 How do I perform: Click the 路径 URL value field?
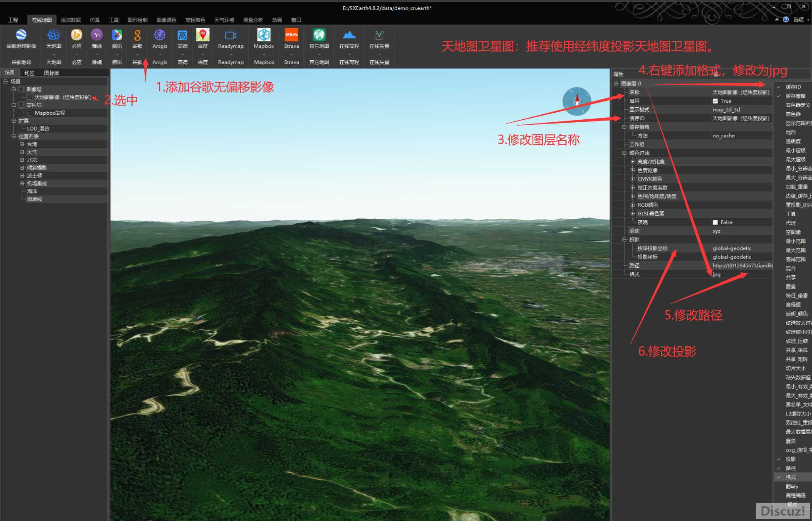click(x=741, y=266)
